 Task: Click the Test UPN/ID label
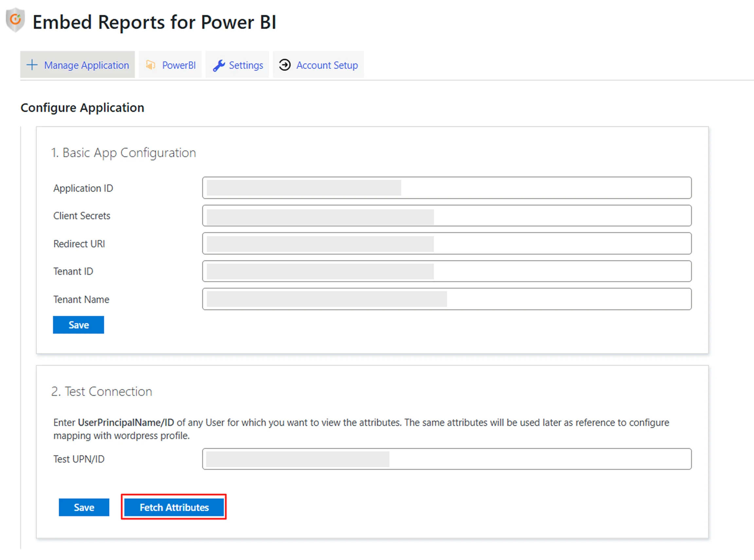[x=79, y=459]
